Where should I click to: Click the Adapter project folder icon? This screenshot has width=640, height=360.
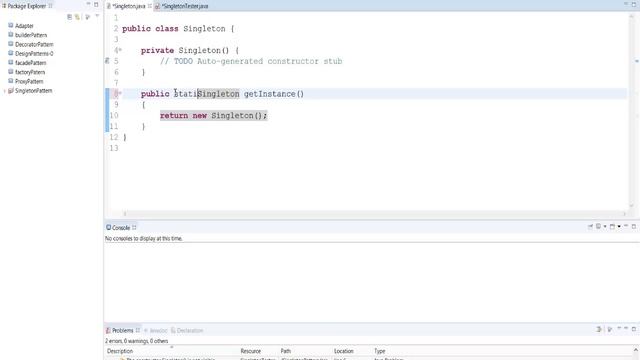pyautogui.click(x=11, y=25)
